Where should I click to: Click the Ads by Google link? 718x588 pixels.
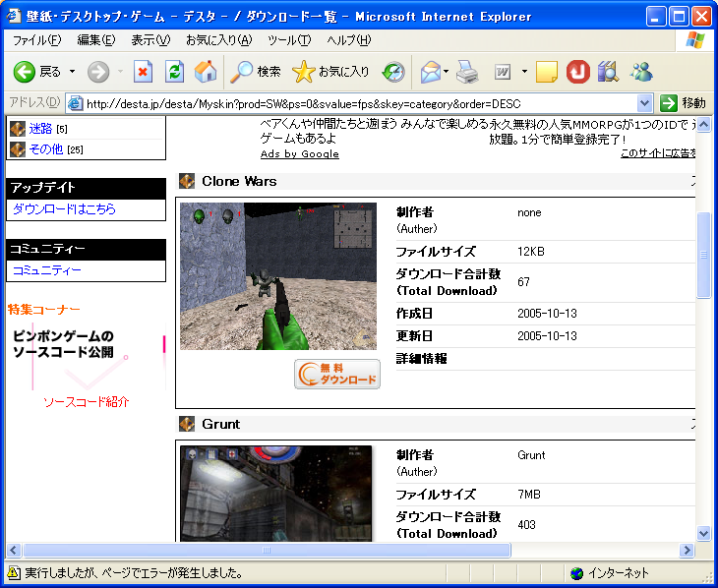pyautogui.click(x=299, y=153)
